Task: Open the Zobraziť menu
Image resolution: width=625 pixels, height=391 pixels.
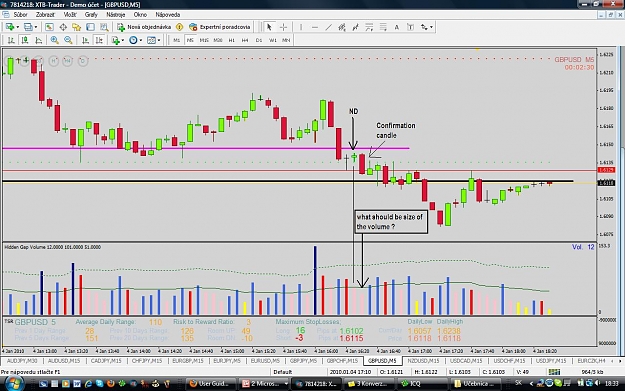Action: point(45,15)
